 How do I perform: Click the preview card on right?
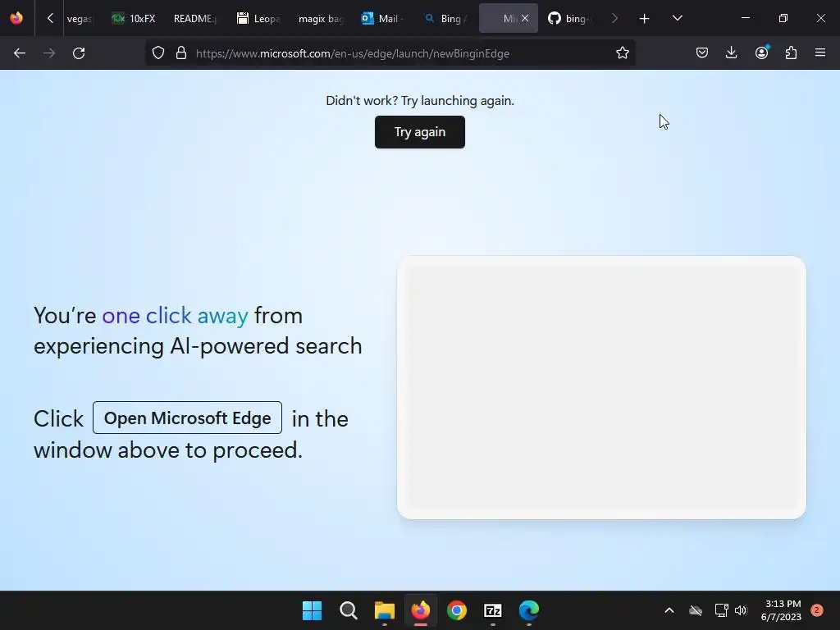[601, 387]
